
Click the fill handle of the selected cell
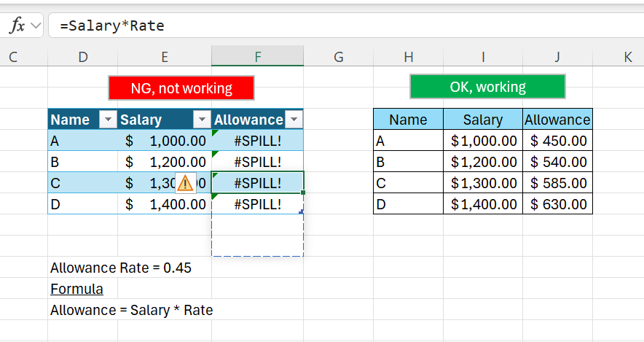[303, 193]
